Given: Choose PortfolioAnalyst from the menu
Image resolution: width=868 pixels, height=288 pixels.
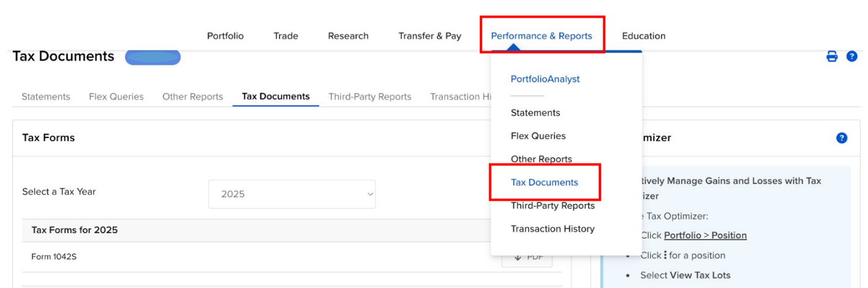Looking at the screenshot, I should (545, 79).
